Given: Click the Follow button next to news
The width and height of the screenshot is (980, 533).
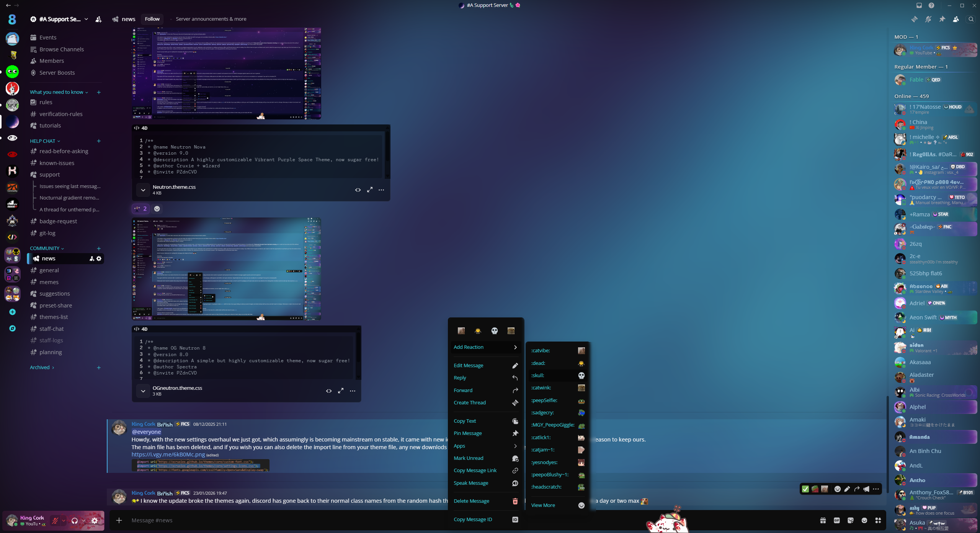Looking at the screenshot, I should click(152, 19).
